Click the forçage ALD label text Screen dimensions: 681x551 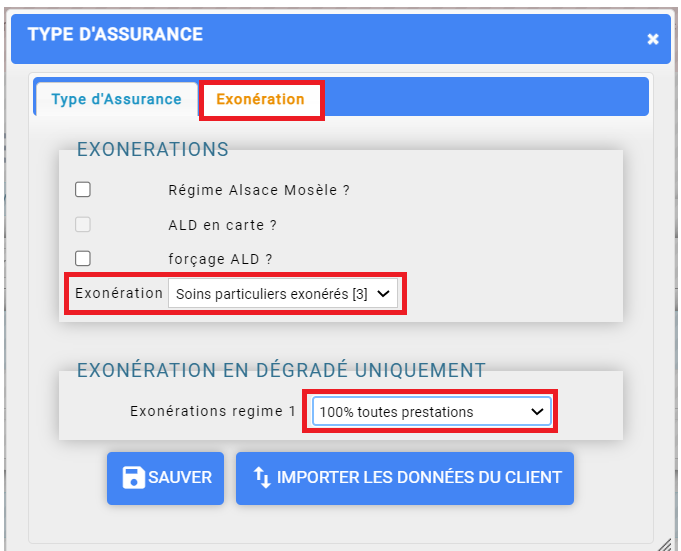tap(220, 259)
